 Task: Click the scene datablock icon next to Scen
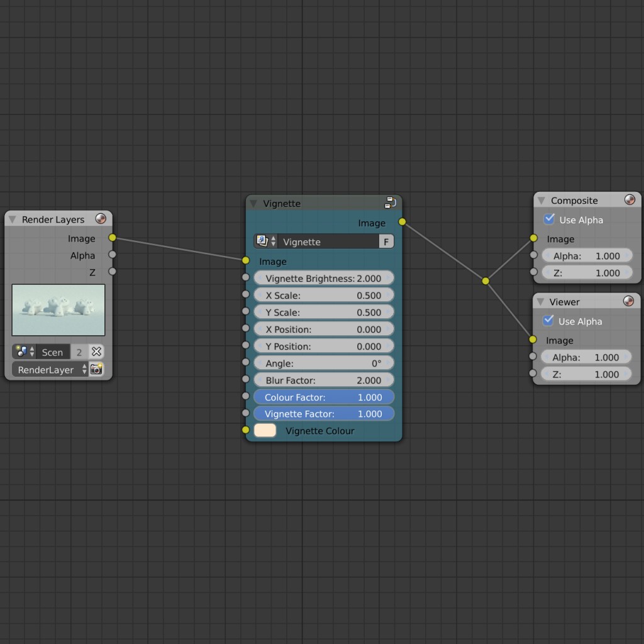tap(20, 352)
